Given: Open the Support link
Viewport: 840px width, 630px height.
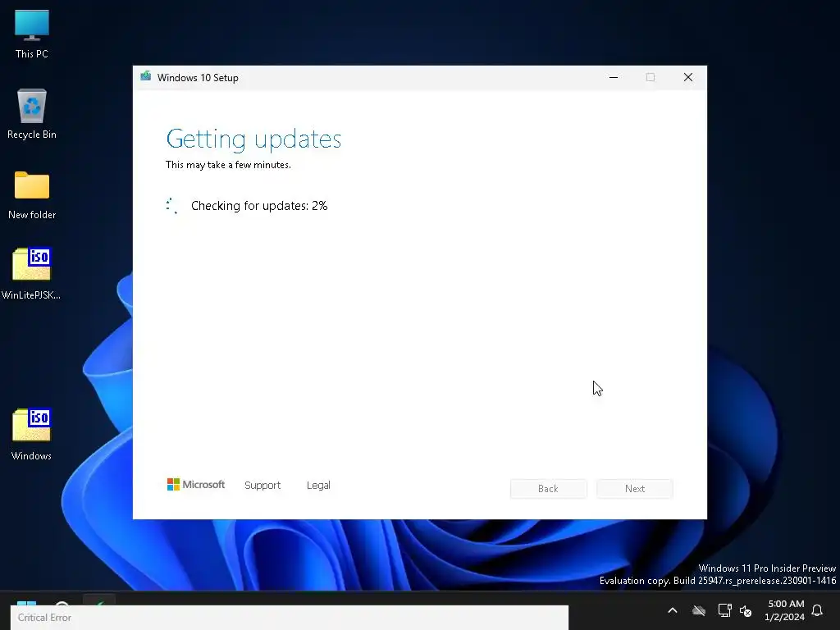Looking at the screenshot, I should point(262,486).
